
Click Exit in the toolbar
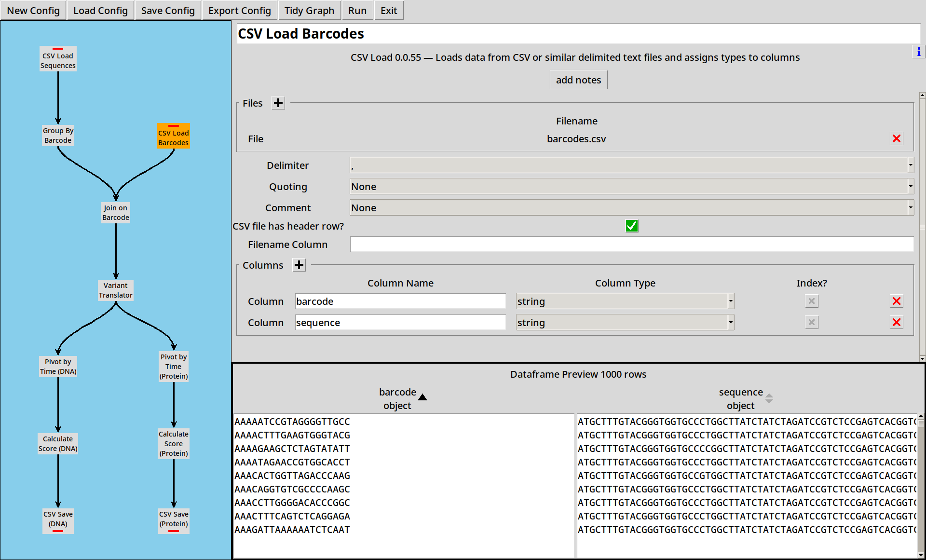coord(389,11)
